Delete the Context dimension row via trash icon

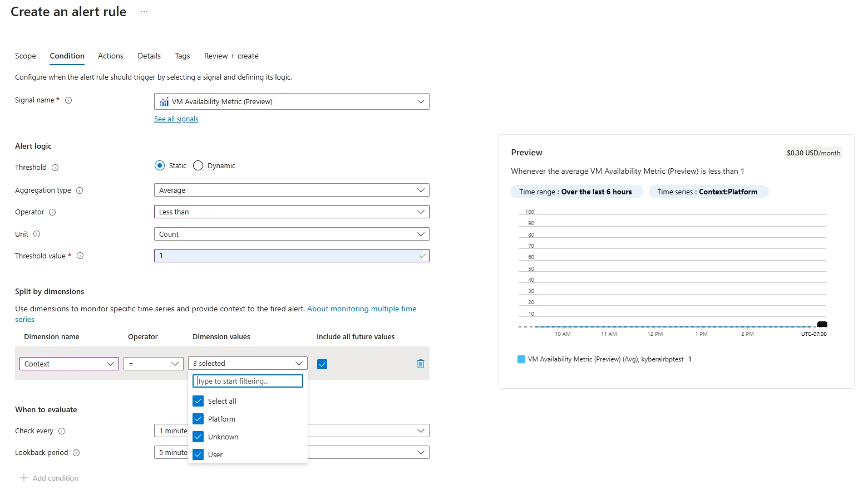(x=420, y=364)
